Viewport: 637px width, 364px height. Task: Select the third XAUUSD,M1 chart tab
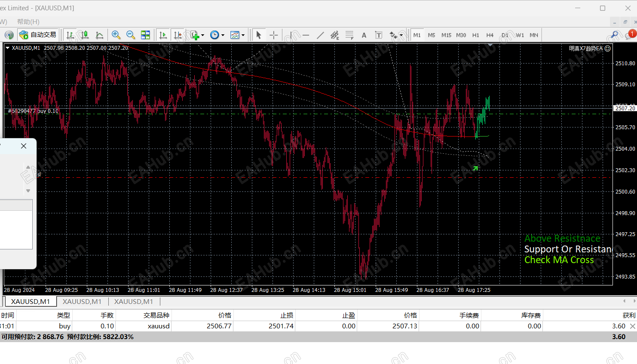134,301
